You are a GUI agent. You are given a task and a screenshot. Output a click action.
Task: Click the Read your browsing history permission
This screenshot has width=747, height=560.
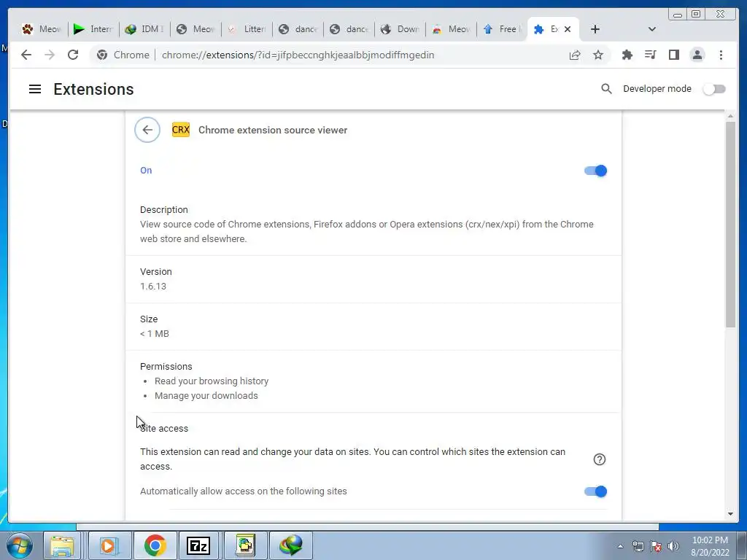click(212, 381)
